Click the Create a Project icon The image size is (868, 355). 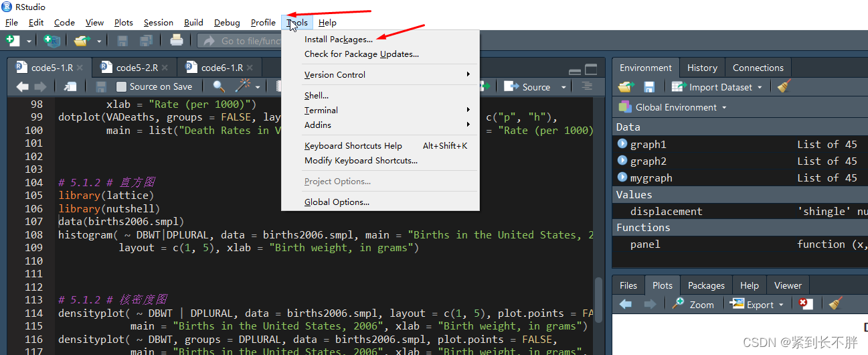click(x=51, y=41)
